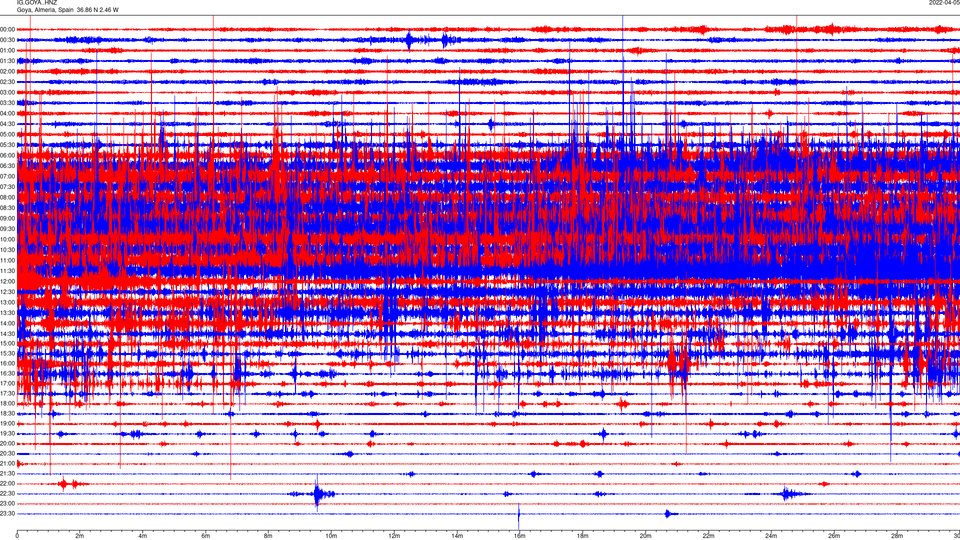Screen dimensions: 960x540
Task: Select the '00:00' trace time label
Action: [x=7, y=29]
